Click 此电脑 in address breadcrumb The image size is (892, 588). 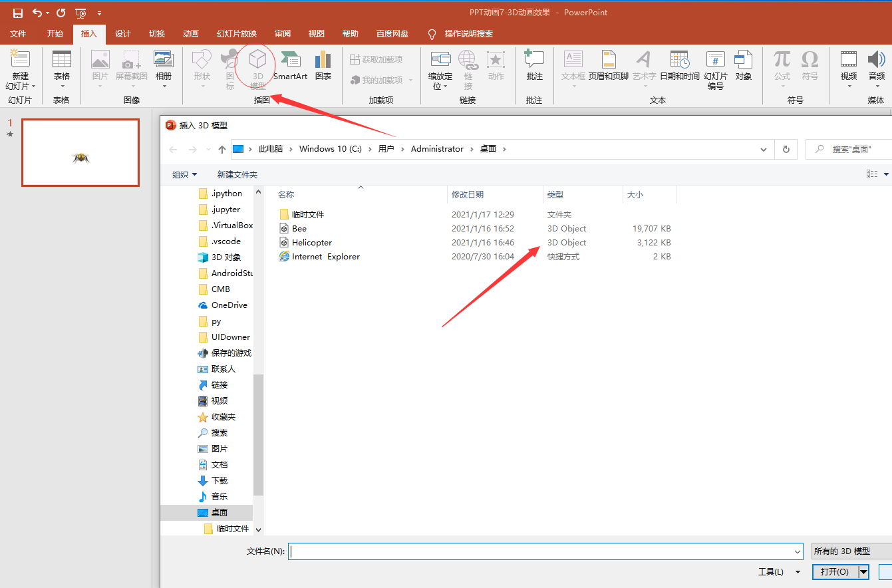tap(271, 149)
